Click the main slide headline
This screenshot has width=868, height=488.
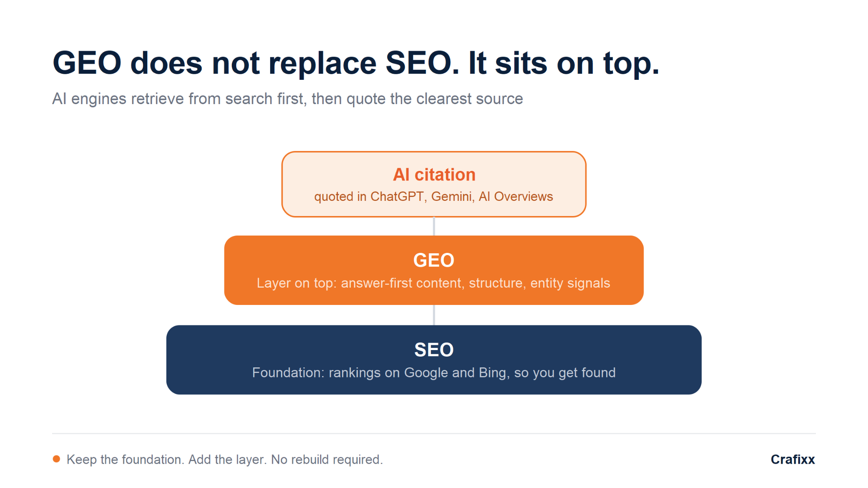pos(356,63)
